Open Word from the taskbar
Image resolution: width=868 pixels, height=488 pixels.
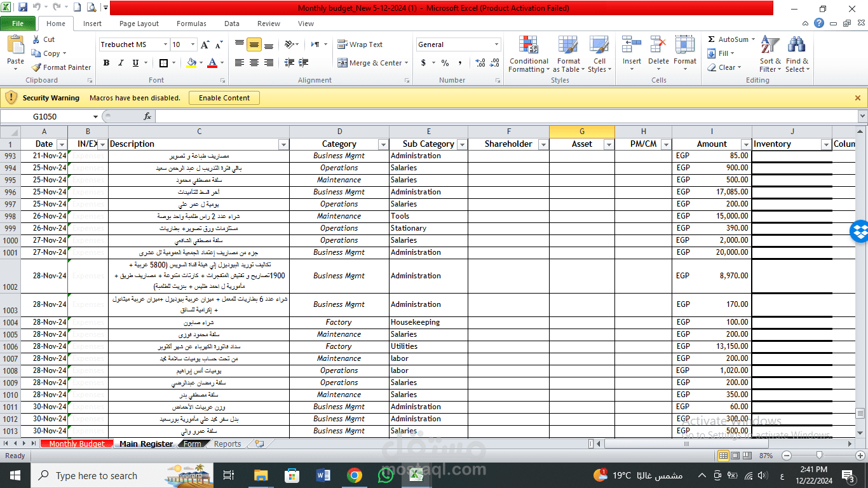(323, 475)
